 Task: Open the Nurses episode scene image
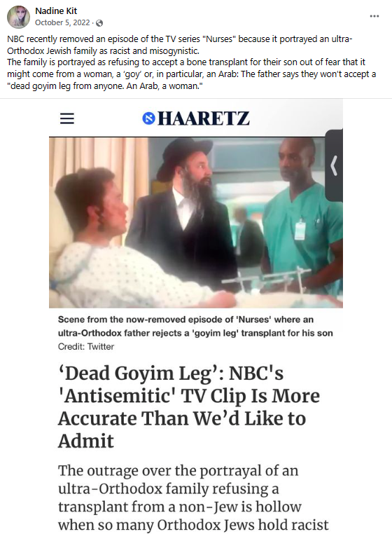pos(196,222)
